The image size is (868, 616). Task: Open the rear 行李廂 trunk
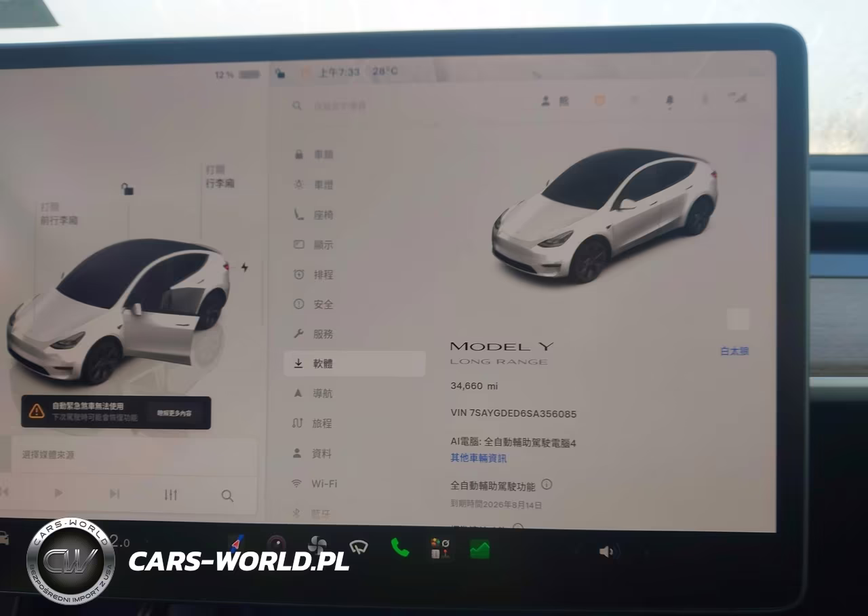220,176
